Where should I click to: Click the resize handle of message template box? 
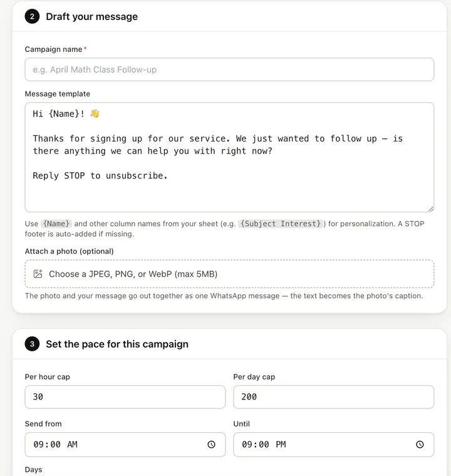coord(431,209)
